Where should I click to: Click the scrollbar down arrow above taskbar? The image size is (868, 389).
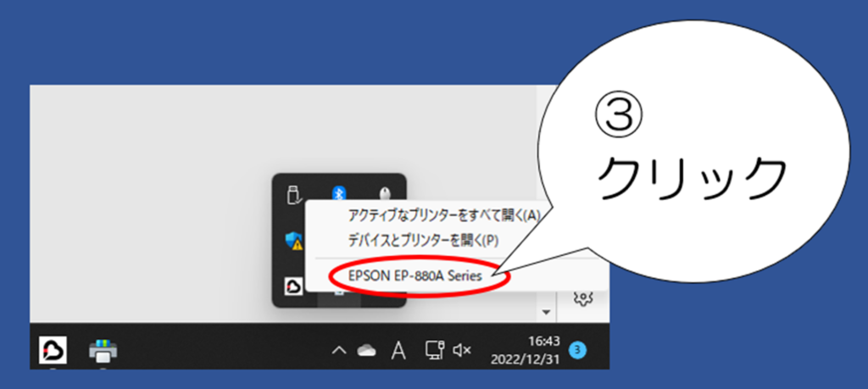547,313
